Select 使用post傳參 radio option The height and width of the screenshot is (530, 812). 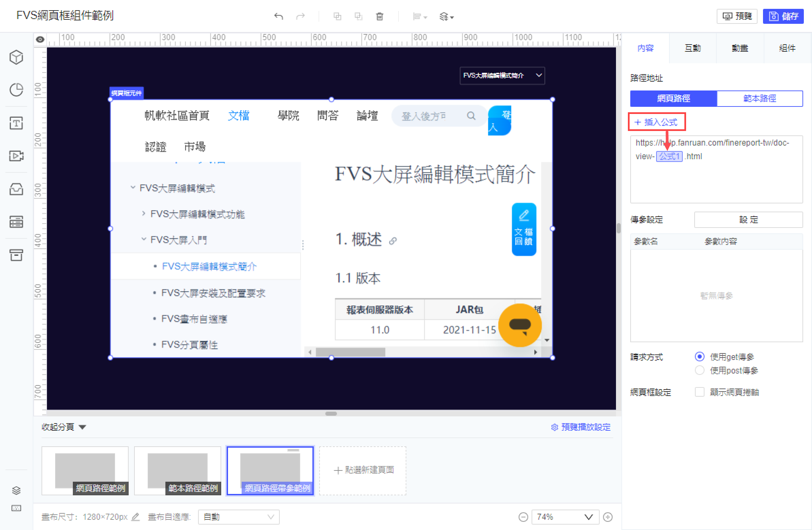(x=699, y=370)
